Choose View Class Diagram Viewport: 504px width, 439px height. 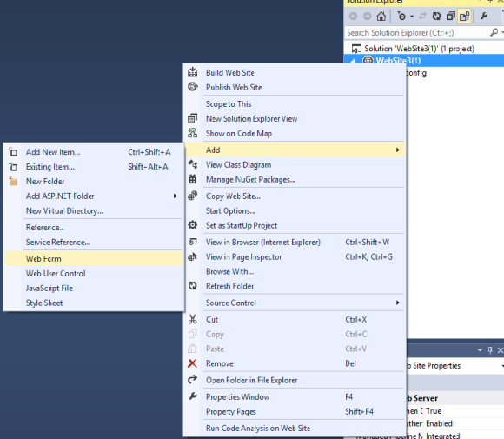(238, 165)
